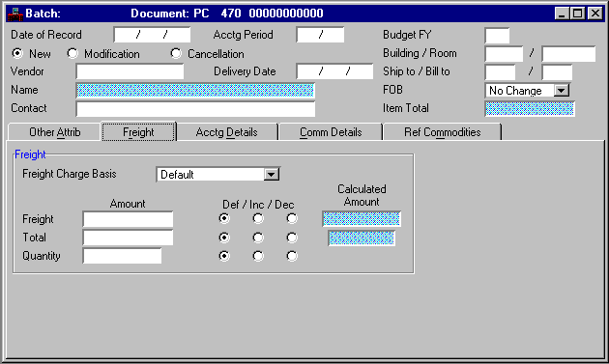Viewport: 609px width, 364px height.
Task: Choose Inc option in Freight row
Action: (258, 218)
